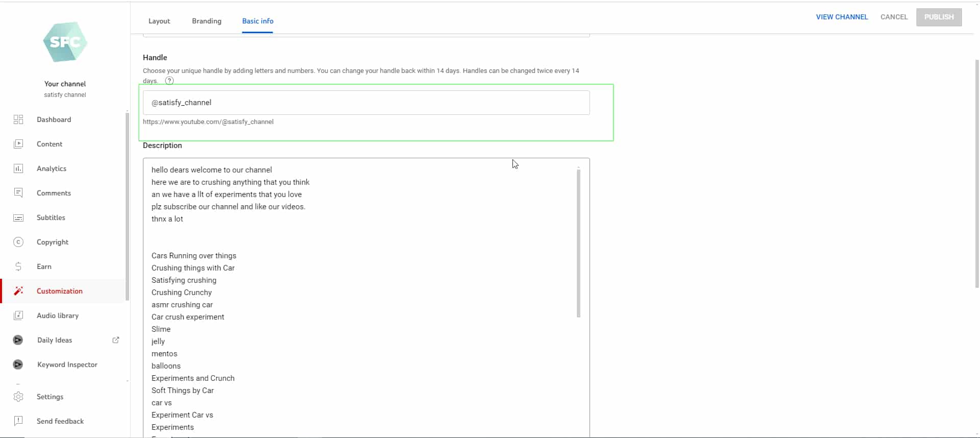
Task: Switch to the Layout tab
Action: [x=159, y=21]
